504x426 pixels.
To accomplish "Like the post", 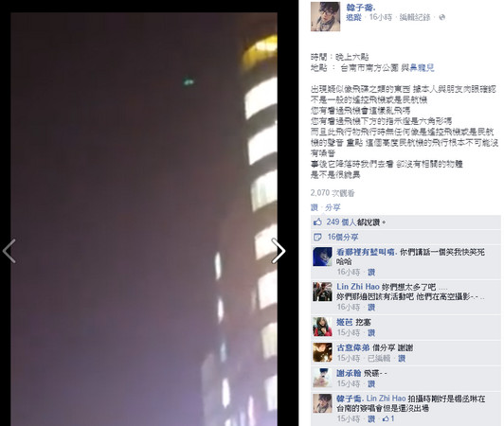I will [315, 207].
